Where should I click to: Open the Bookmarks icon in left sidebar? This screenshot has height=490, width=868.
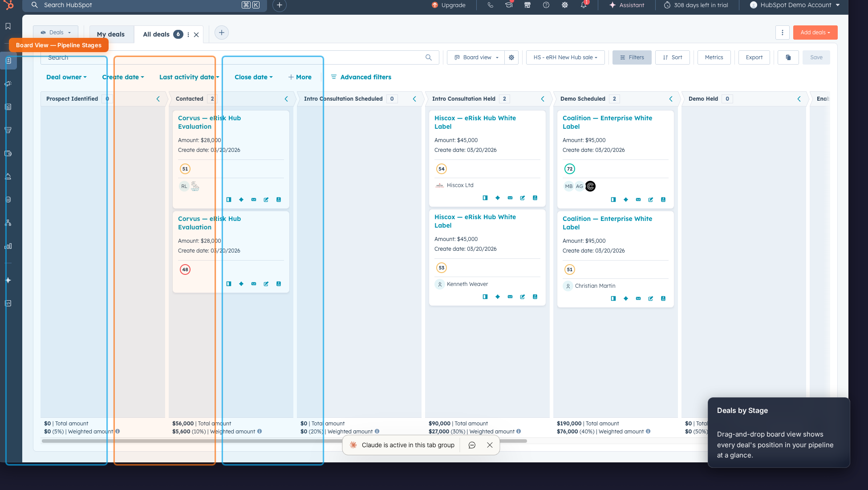tap(8, 26)
